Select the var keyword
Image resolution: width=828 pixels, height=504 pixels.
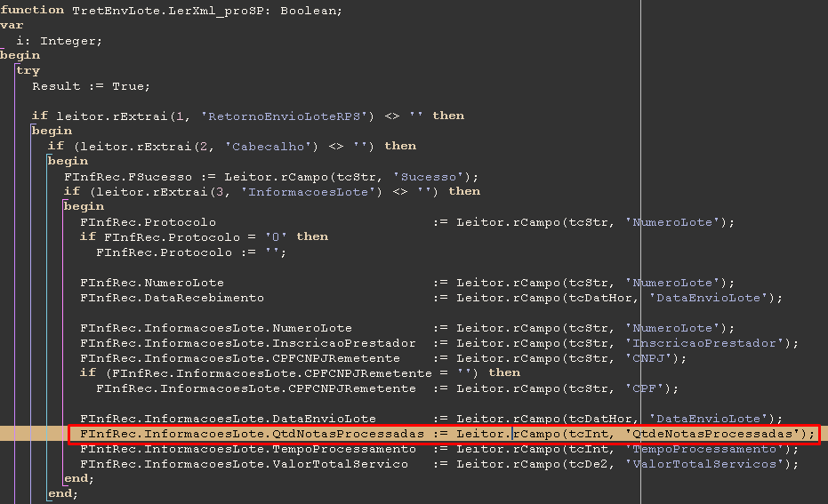12,25
